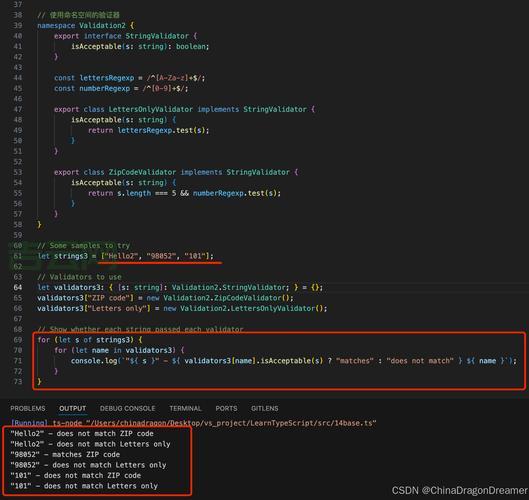Switch to the GITLENS tab

(264, 408)
